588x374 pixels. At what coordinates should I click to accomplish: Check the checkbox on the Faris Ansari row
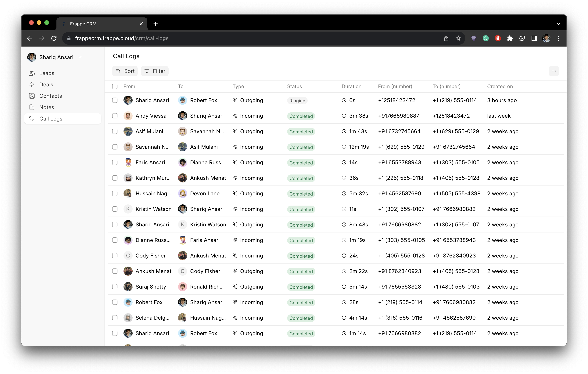click(115, 162)
